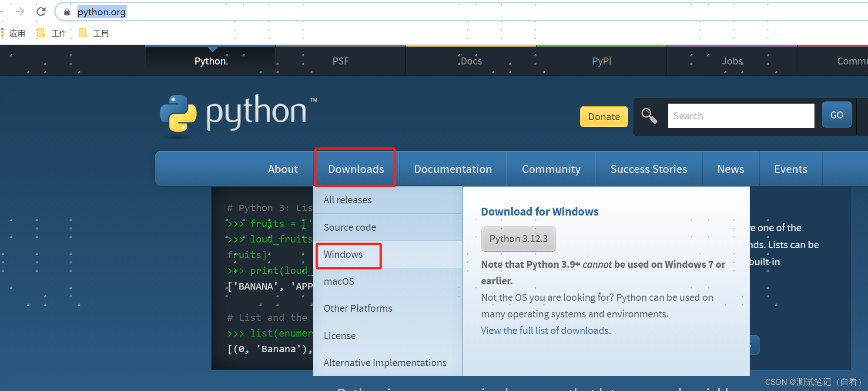
Task: Choose Other Platforms in Downloads menu
Action: [x=388, y=308]
